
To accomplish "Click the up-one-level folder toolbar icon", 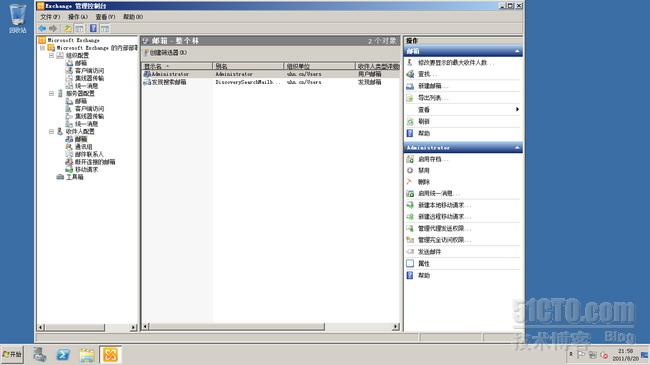I will coord(68,28).
